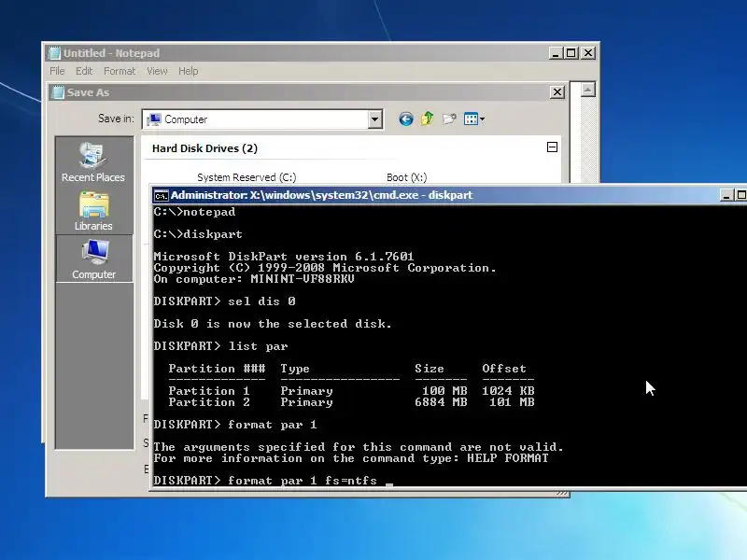Open the File menu in Notepad
The height and width of the screenshot is (560, 747).
[x=57, y=71]
